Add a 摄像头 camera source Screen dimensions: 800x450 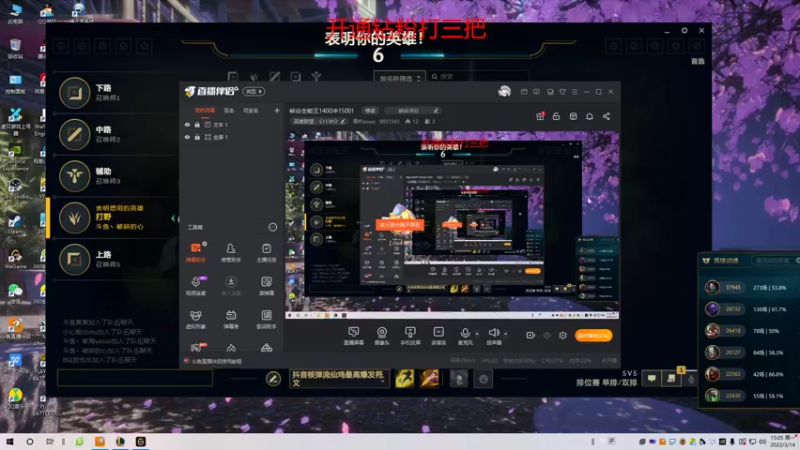pos(382,336)
